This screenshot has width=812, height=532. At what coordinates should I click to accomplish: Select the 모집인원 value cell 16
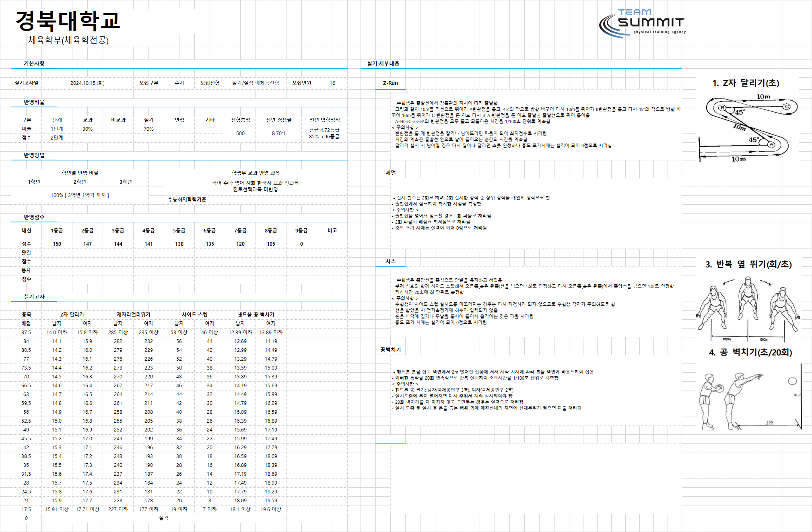(332, 83)
